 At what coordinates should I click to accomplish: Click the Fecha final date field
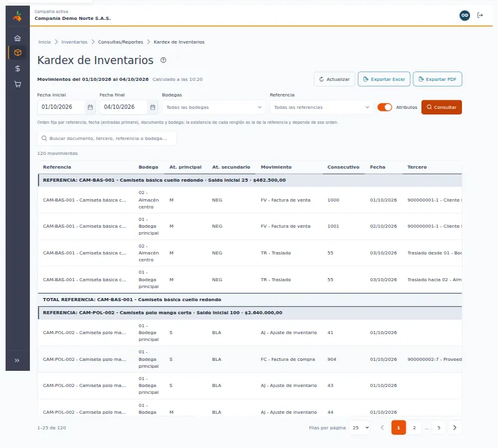click(x=123, y=107)
